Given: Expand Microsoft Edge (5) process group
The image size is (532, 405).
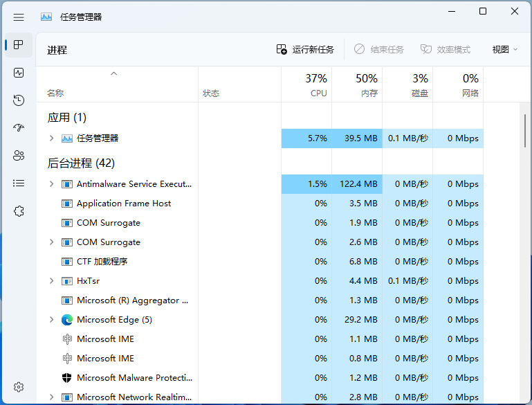Looking at the screenshot, I should pyautogui.click(x=52, y=319).
